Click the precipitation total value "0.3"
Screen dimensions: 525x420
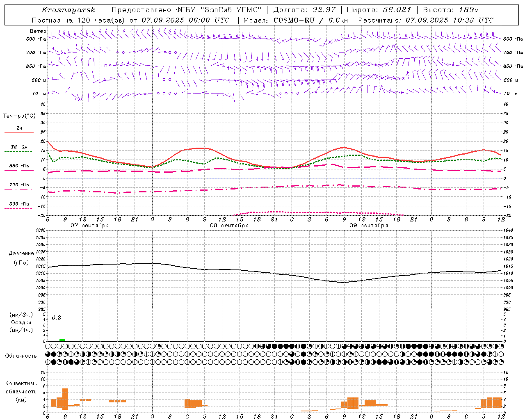coord(56,317)
